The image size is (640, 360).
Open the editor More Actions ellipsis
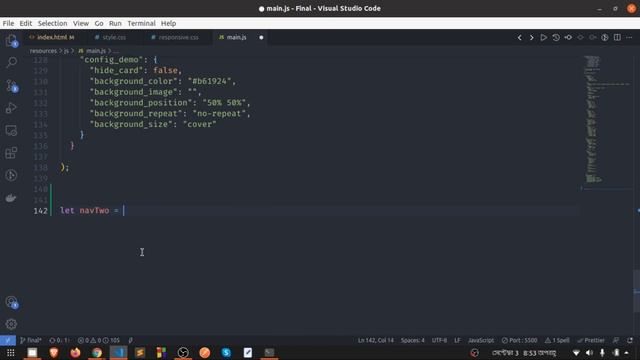coord(629,38)
